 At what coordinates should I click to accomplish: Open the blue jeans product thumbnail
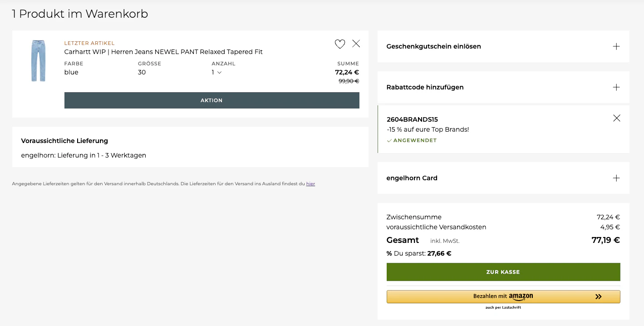pyautogui.click(x=39, y=61)
